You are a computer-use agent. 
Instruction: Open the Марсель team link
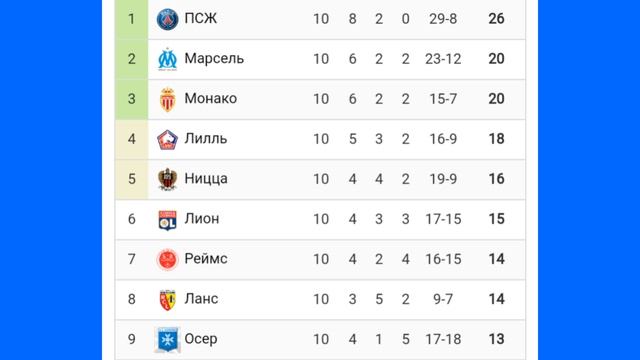(x=214, y=58)
